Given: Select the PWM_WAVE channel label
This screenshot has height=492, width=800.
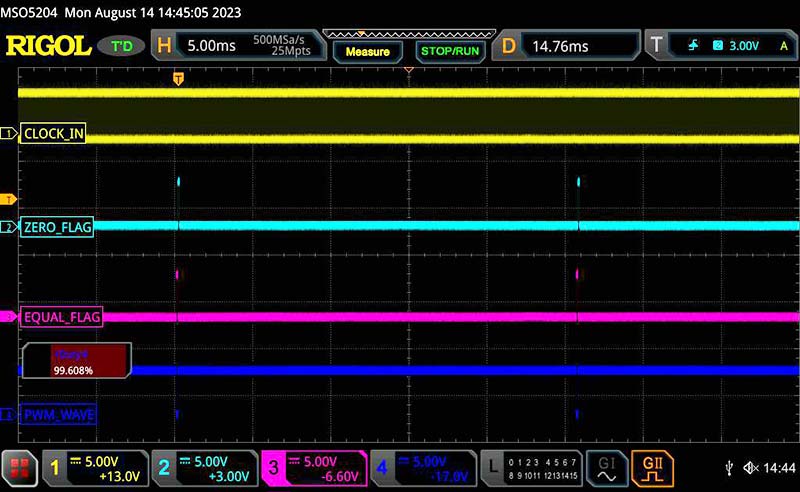Looking at the screenshot, I should point(58,414).
